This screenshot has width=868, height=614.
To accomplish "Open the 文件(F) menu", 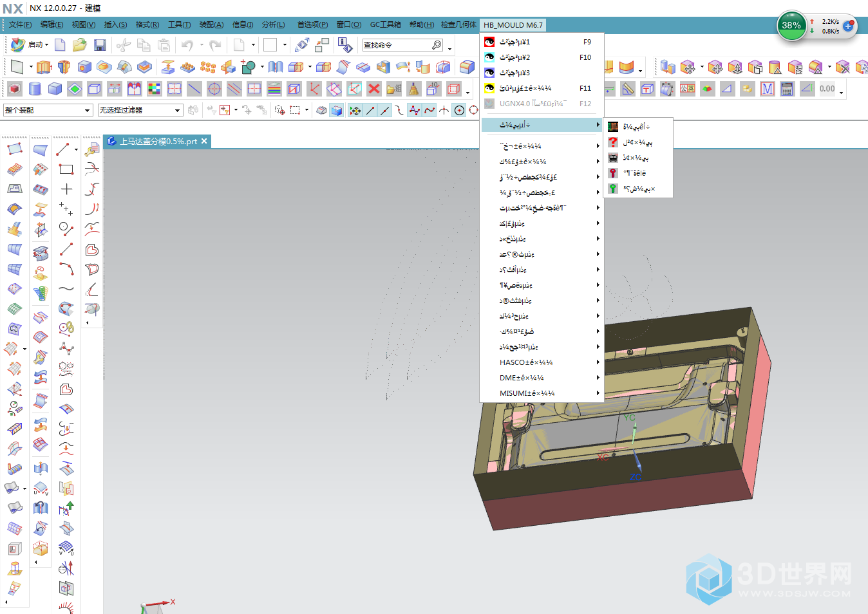I will point(20,25).
